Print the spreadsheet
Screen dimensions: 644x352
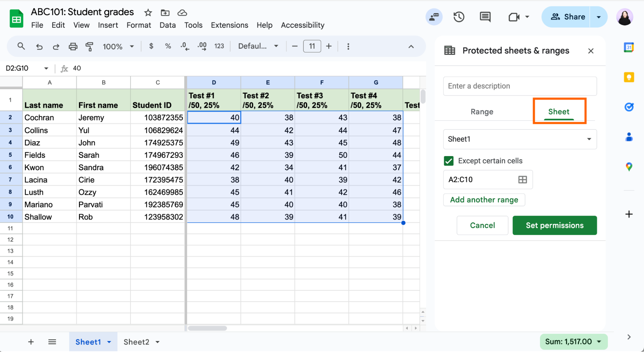coord(73,47)
